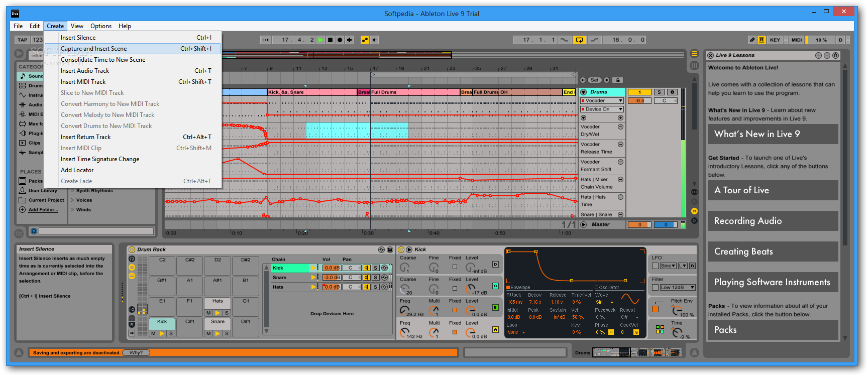Select Capture and Insert Scene menu entry
This screenshot has height=376, width=868.
[133, 49]
